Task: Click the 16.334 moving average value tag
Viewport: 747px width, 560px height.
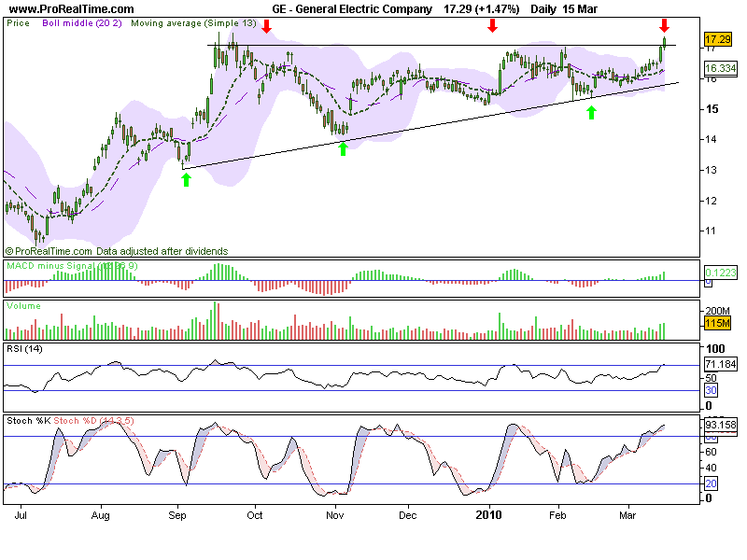Action: [x=721, y=68]
